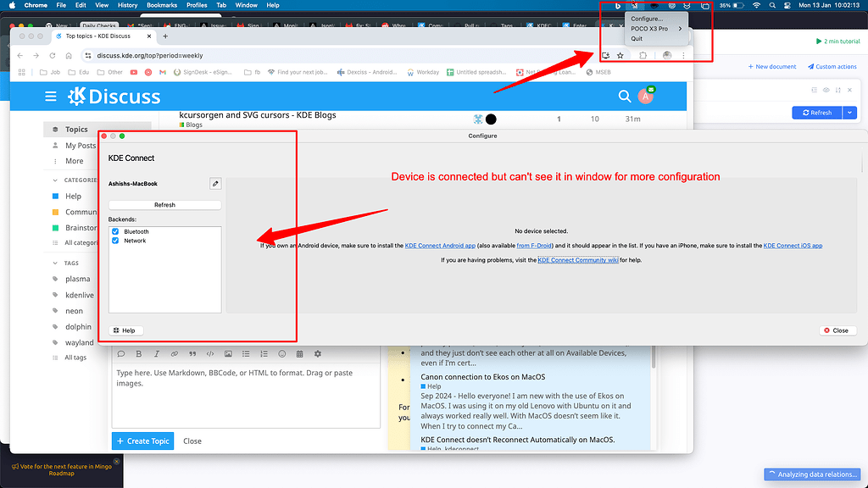The height and width of the screenshot is (488, 868).
Task: Insert an emoji in the editor
Action: pyautogui.click(x=281, y=353)
